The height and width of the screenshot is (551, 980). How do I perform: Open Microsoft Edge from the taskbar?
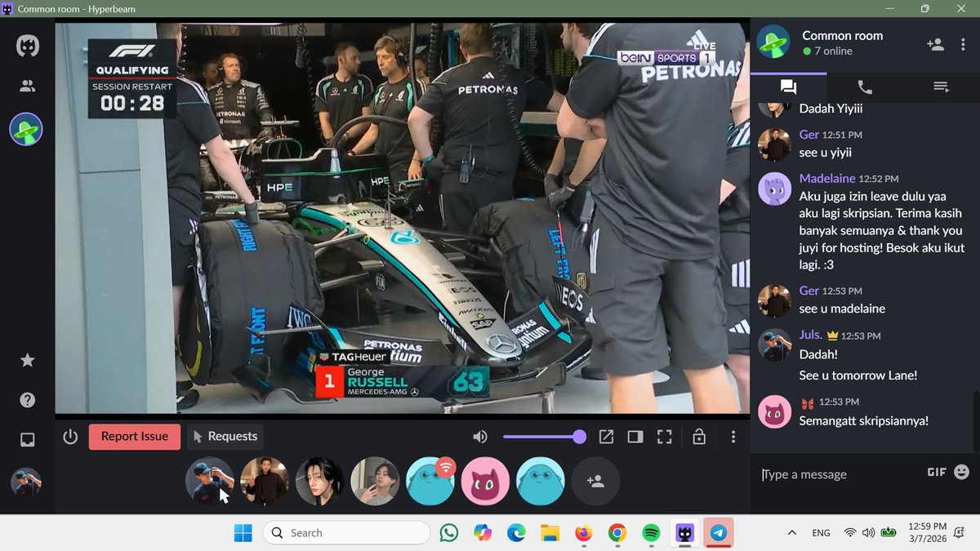[516, 533]
